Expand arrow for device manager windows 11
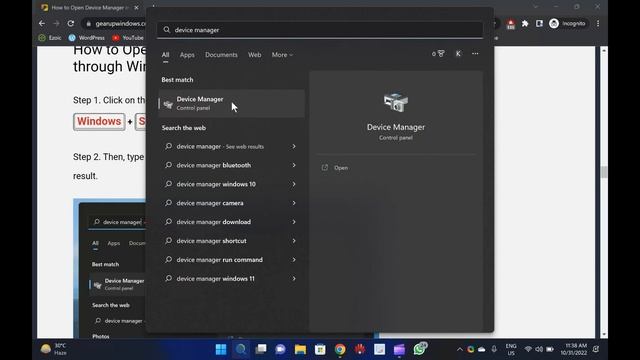The height and width of the screenshot is (360, 640). tap(294, 279)
